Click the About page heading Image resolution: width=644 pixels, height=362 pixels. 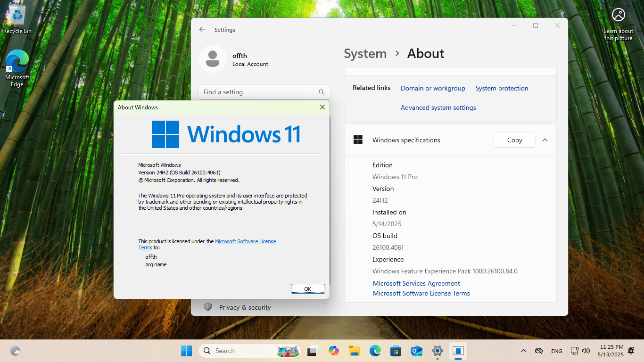click(x=426, y=54)
